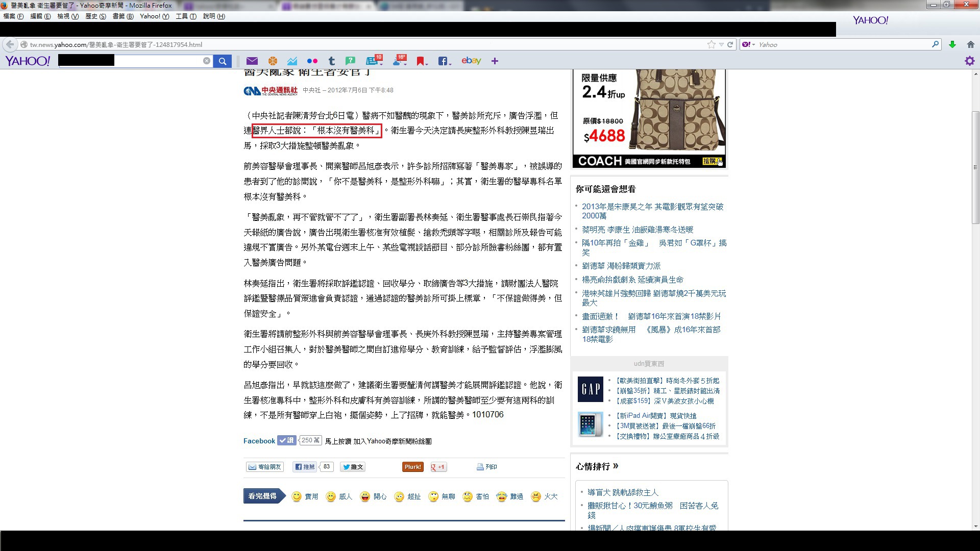Open the 工具 (Tools) menu
Image resolution: width=980 pixels, height=551 pixels.
point(186,16)
